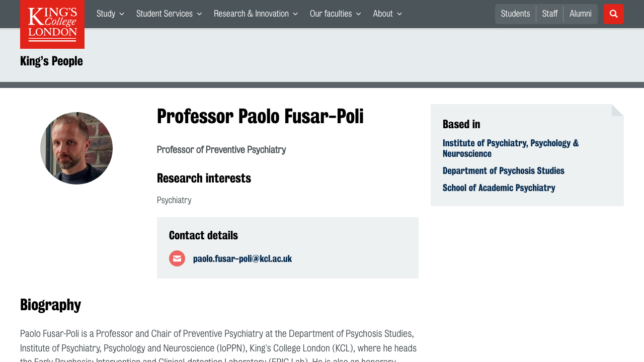The width and height of the screenshot is (644, 362).
Task: Expand the Study dropdown menu
Action: point(110,14)
